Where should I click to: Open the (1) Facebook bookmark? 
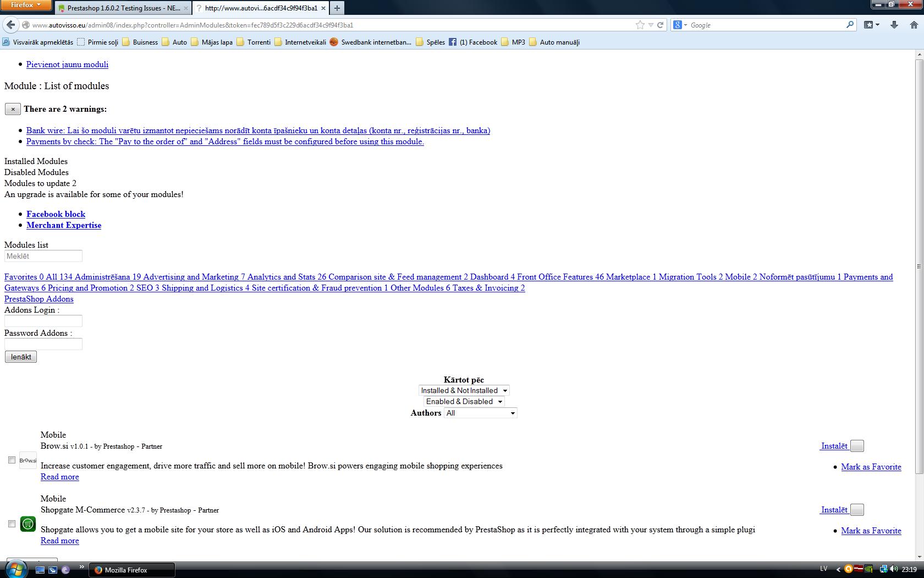tap(473, 42)
